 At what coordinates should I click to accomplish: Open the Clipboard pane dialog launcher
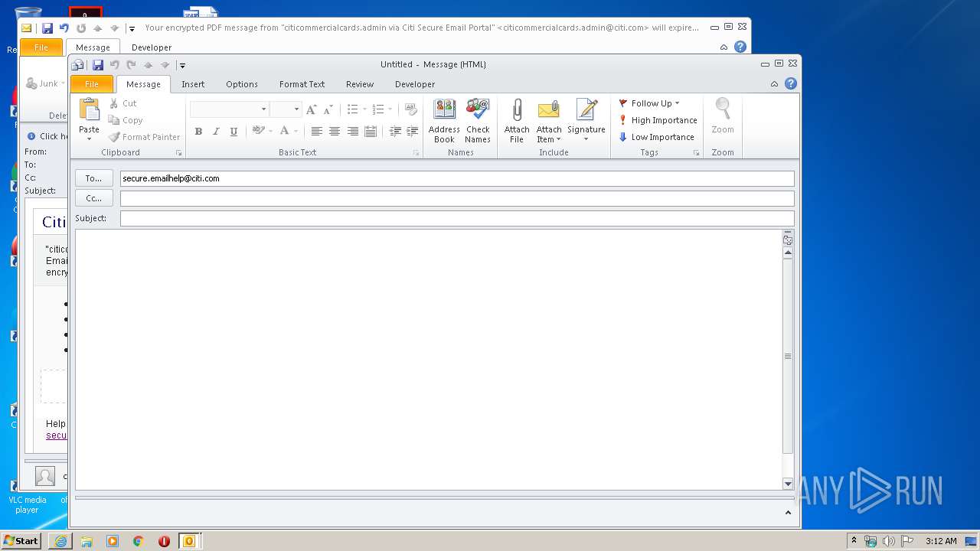coord(179,153)
